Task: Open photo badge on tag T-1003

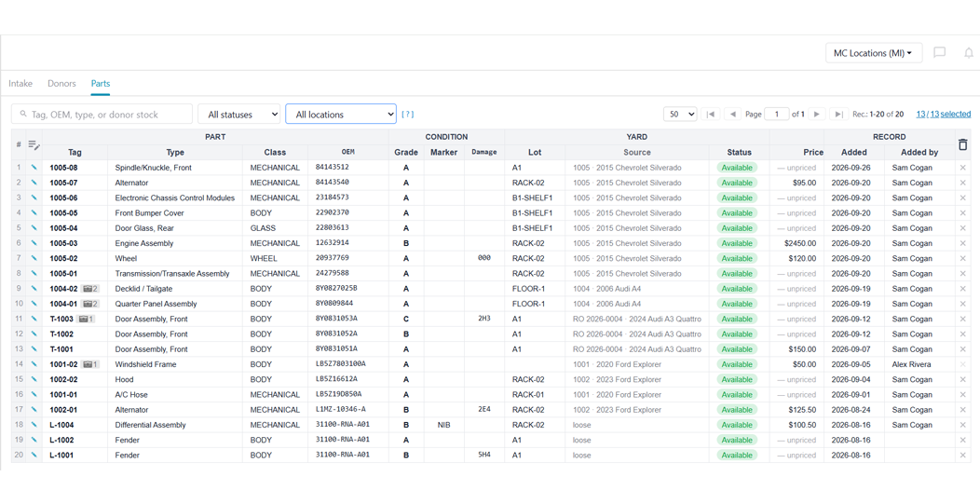Action: point(86,319)
